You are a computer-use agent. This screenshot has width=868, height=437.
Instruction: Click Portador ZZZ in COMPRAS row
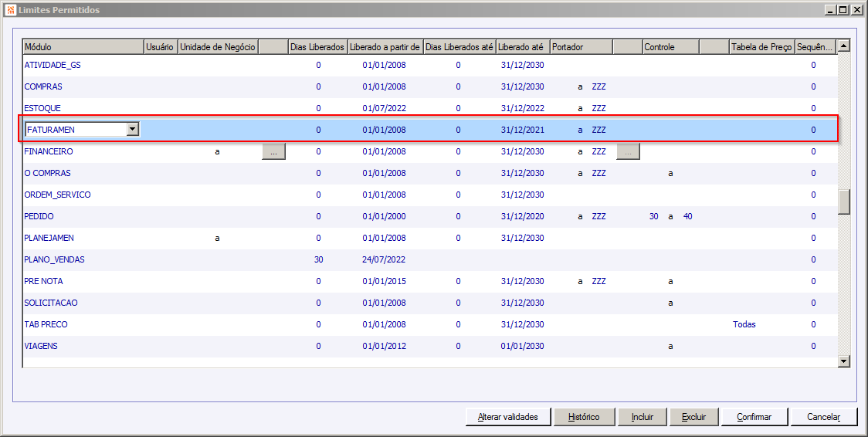point(599,86)
